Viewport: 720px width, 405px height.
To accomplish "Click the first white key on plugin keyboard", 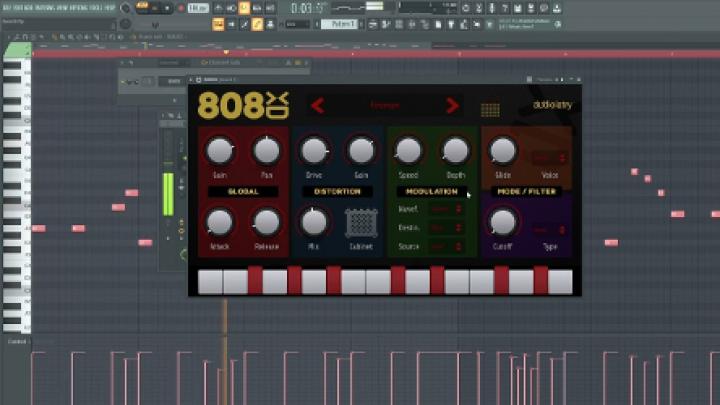I will pos(210,281).
